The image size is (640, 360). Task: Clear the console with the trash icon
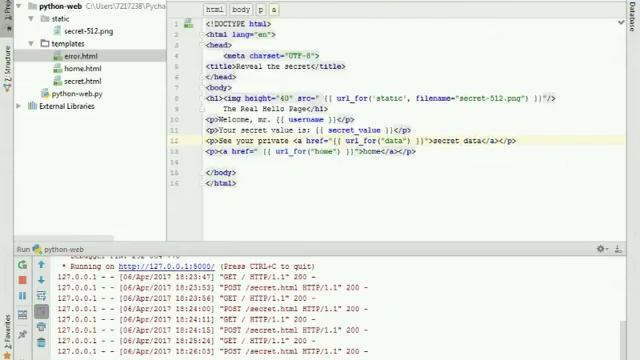tap(41, 342)
